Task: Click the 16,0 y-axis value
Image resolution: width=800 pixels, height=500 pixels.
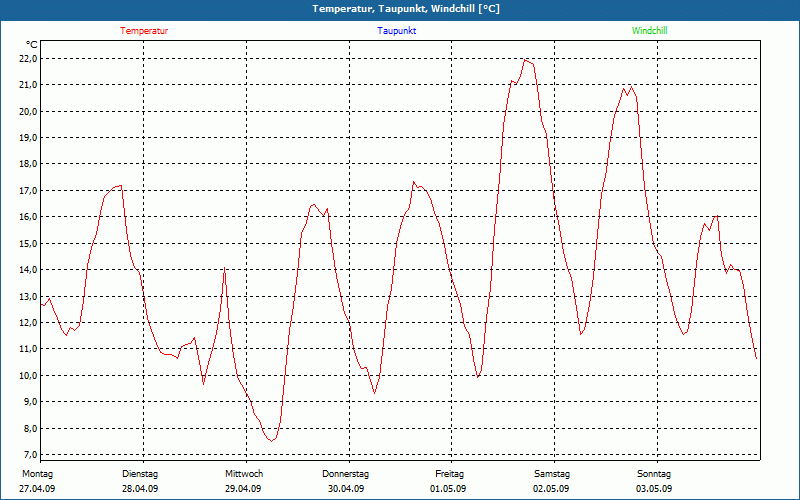Action: click(28, 217)
